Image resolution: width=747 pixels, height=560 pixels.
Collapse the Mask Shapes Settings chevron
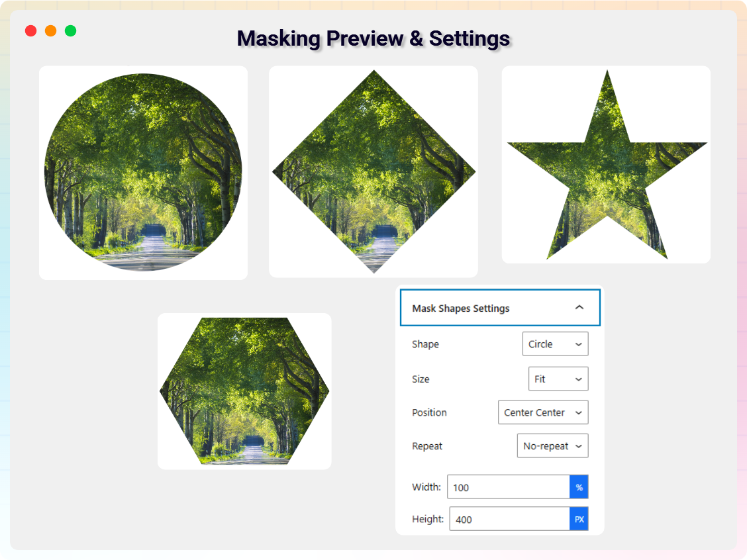579,308
